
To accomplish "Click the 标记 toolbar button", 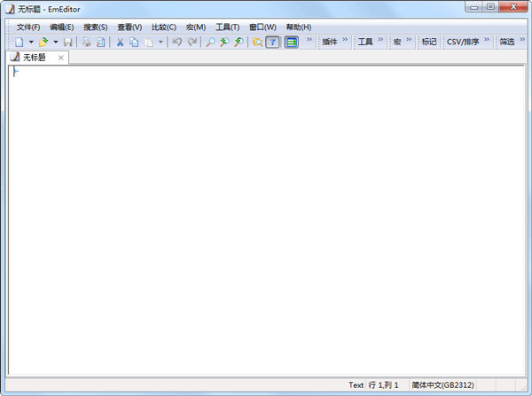I will pyautogui.click(x=429, y=42).
